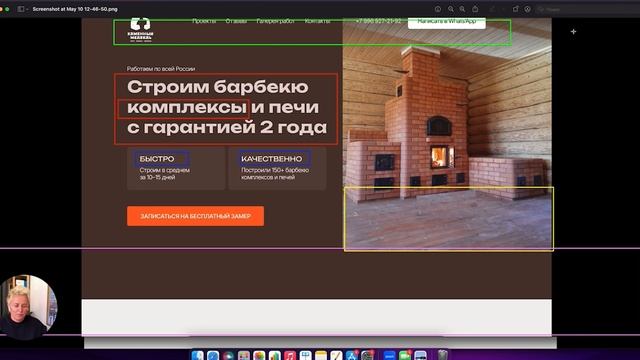This screenshot has height=360, width=640.
Task: Click the БЫСТРО card heading
Action: pos(157,159)
